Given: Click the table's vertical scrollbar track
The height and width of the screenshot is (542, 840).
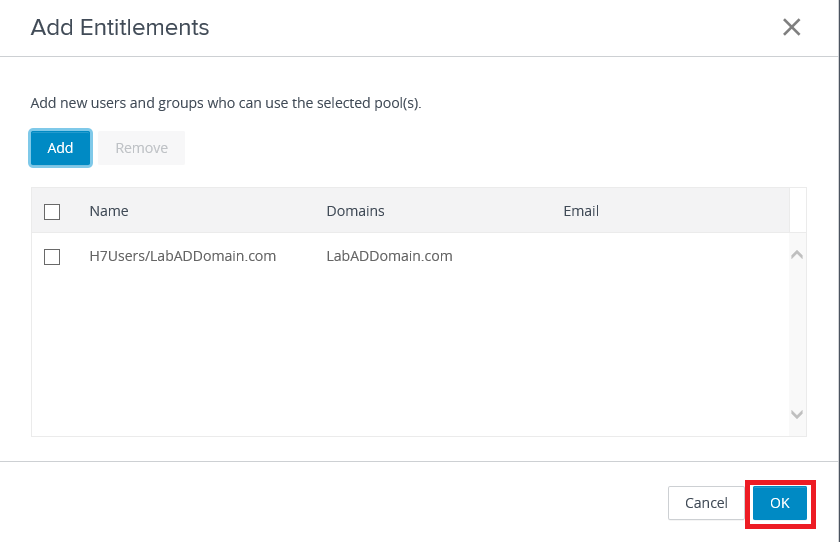Looking at the screenshot, I should tap(797, 335).
